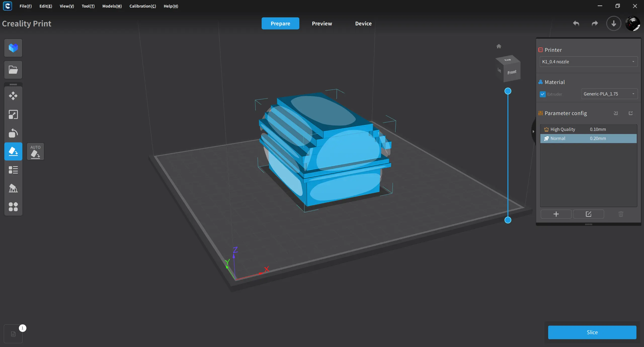This screenshot has width=644, height=347.
Task: Click the AUTO lay flat button
Action: click(35, 152)
